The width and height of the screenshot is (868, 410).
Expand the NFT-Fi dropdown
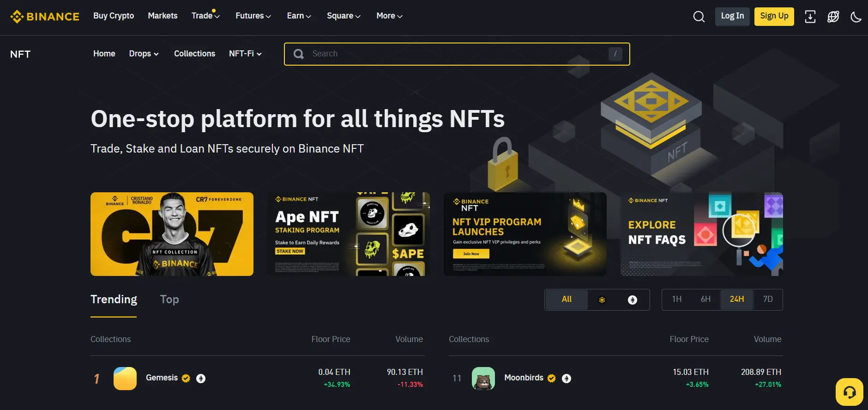245,54
